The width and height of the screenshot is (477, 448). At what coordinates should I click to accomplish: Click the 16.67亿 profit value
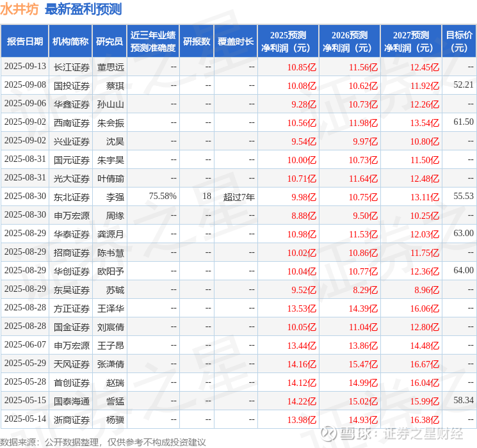click(424, 364)
